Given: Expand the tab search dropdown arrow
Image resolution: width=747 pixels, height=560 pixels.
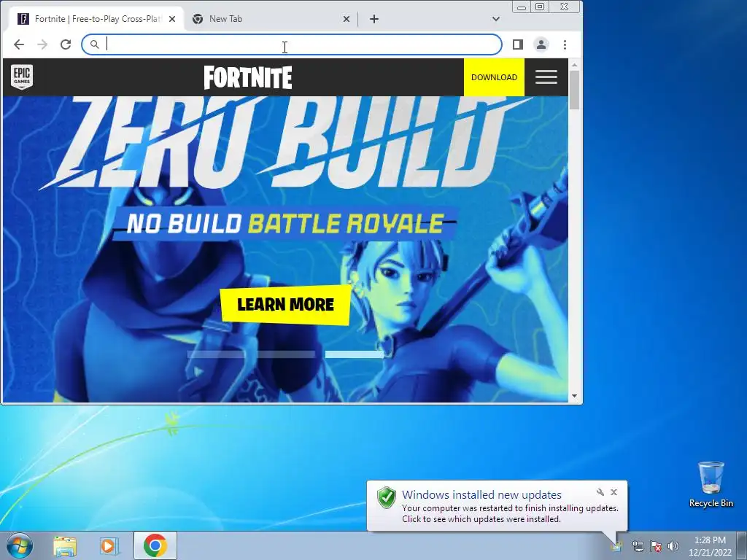Looking at the screenshot, I should pos(496,19).
